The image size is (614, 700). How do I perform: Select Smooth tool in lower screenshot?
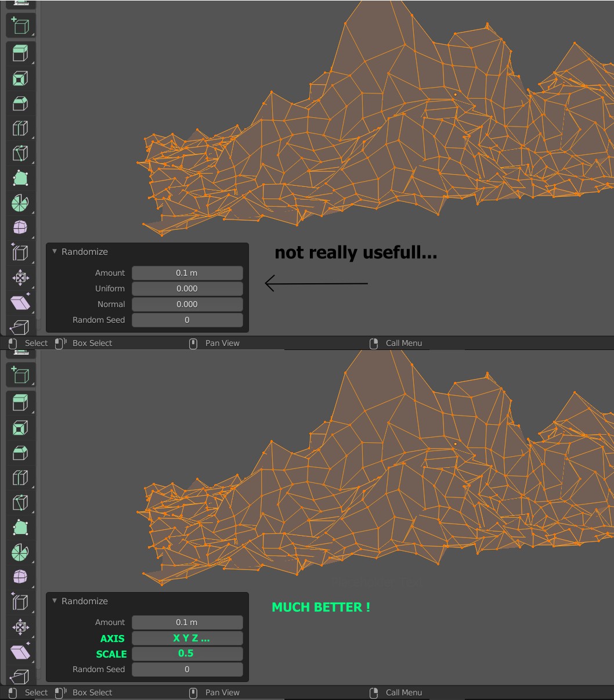pos(20,577)
